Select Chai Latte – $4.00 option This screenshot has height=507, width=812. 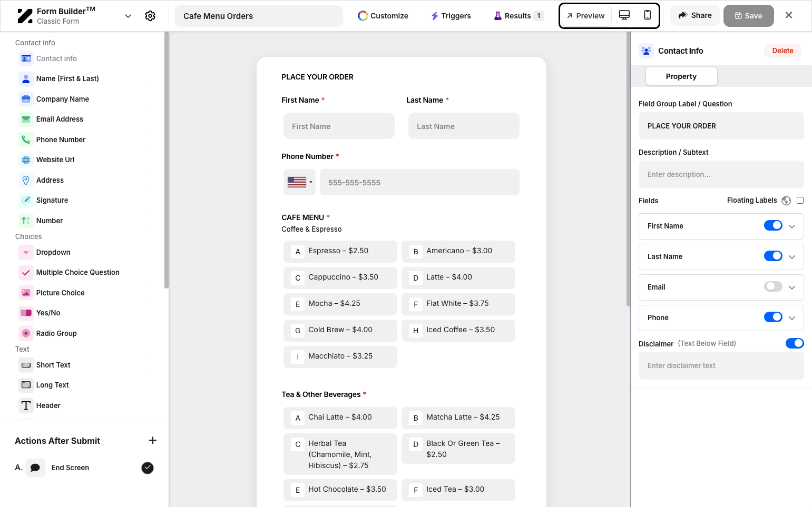[340, 417]
